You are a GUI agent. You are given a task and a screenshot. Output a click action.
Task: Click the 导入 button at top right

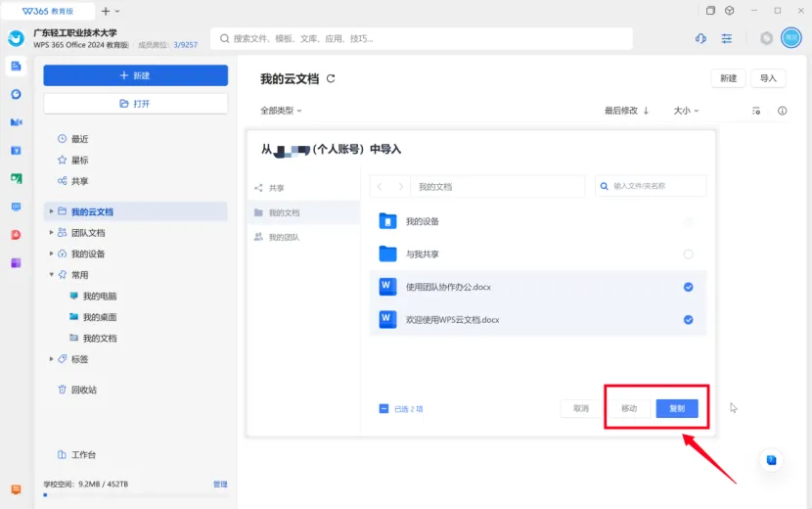tap(768, 78)
